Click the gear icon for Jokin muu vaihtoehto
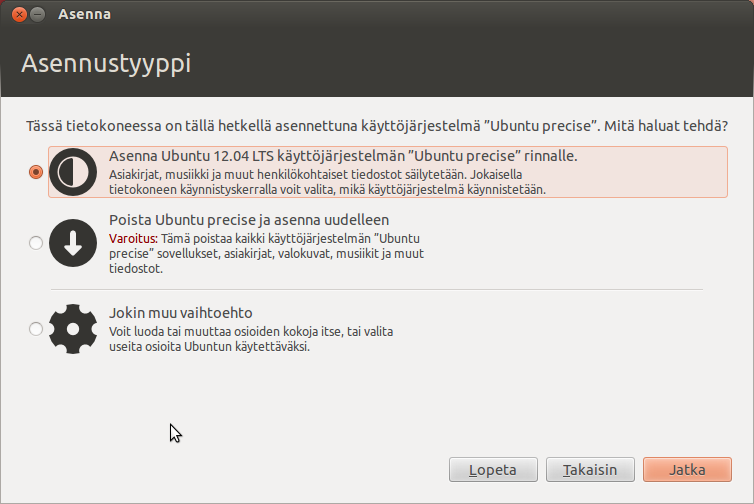This screenshot has width=754, height=504. click(72, 328)
